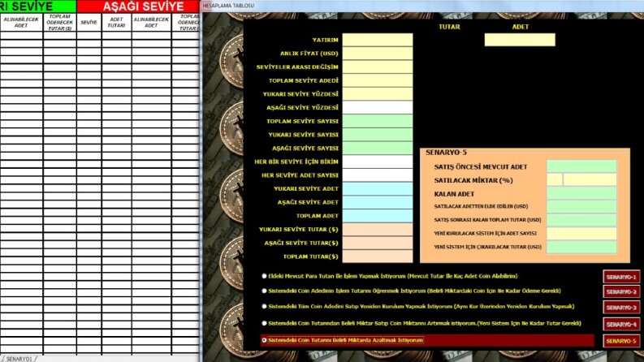Select radio option 'Belirli Miktar Satıp Coin Miktarını Artırmak'
Viewport: 644px width, 362px height.
tap(264, 323)
